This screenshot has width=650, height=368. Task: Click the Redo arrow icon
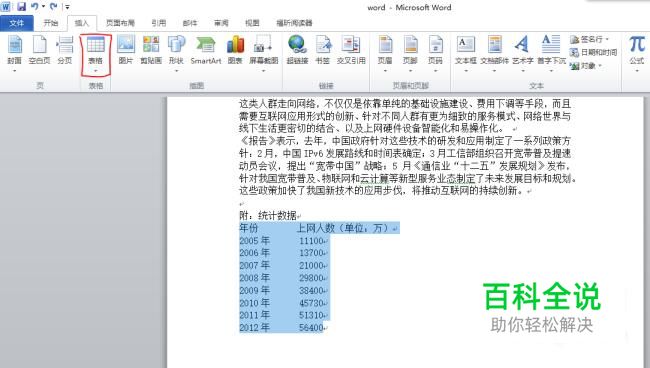click(x=53, y=7)
